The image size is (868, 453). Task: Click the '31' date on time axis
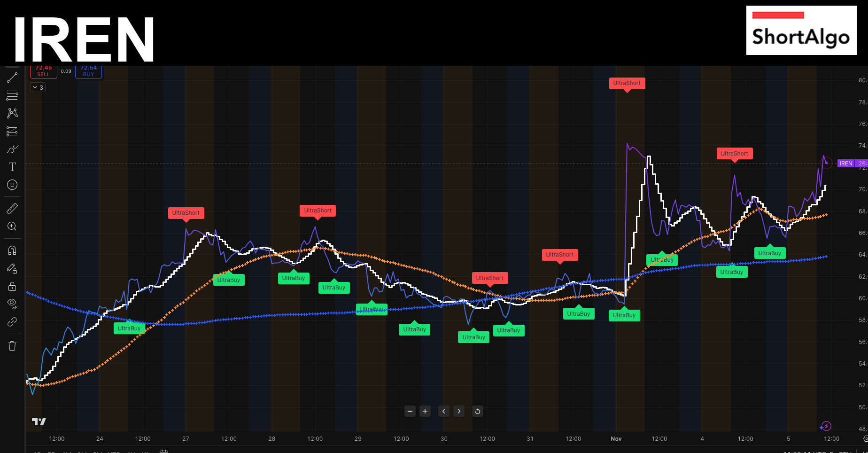530,439
